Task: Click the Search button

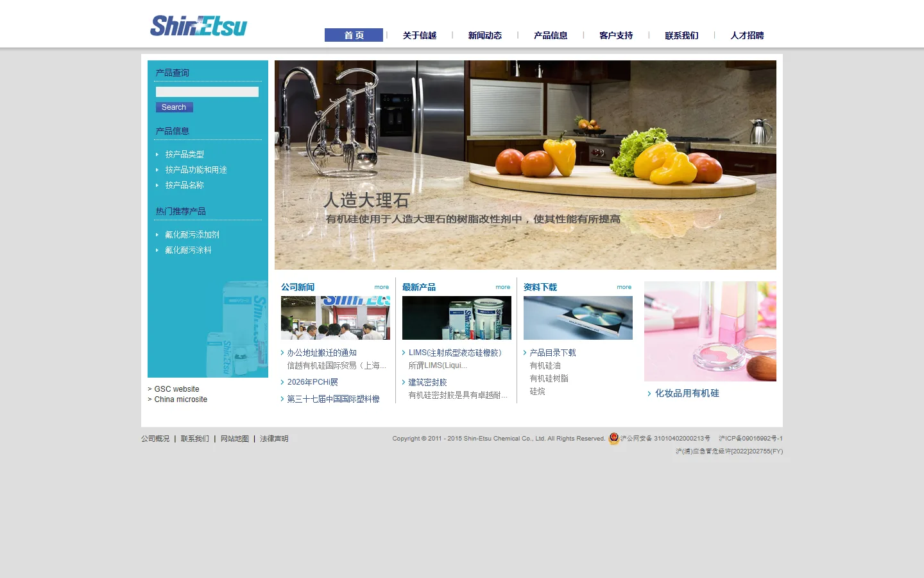Action: pyautogui.click(x=174, y=107)
